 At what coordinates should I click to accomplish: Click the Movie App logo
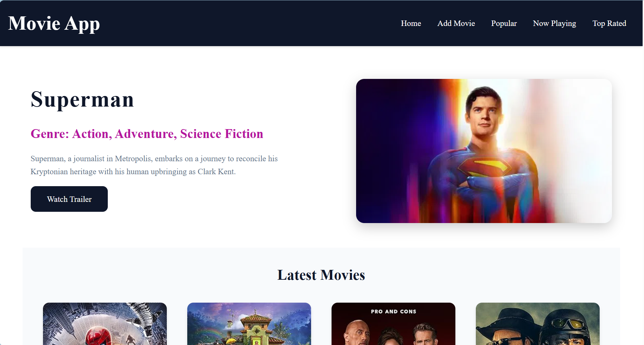pyautogui.click(x=54, y=23)
